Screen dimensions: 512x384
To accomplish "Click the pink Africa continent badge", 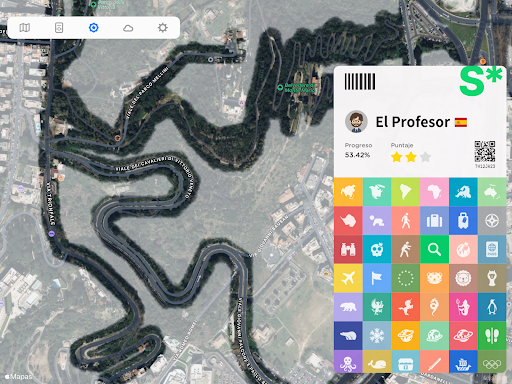I will click(434, 192).
